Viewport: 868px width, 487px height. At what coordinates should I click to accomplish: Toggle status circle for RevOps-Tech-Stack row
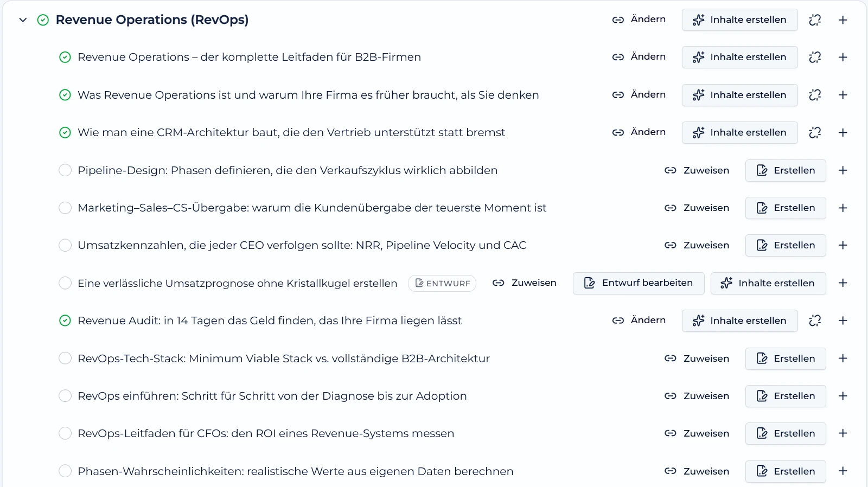(x=65, y=358)
